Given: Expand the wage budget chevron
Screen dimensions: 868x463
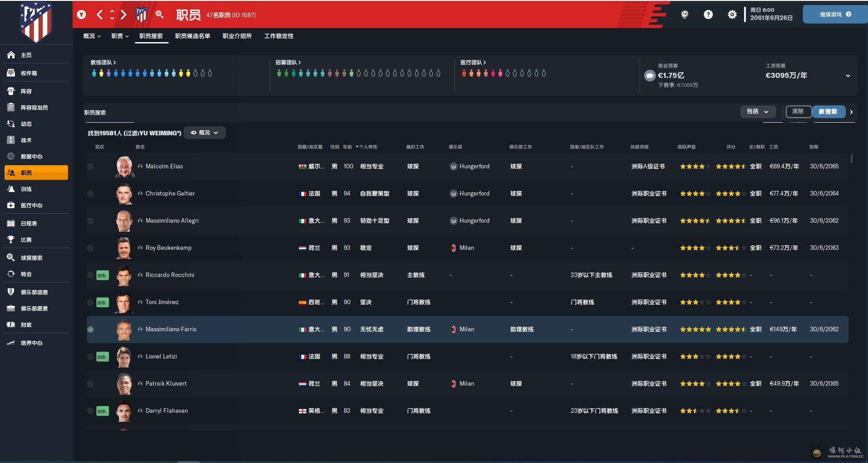Looking at the screenshot, I should [x=848, y=76].
